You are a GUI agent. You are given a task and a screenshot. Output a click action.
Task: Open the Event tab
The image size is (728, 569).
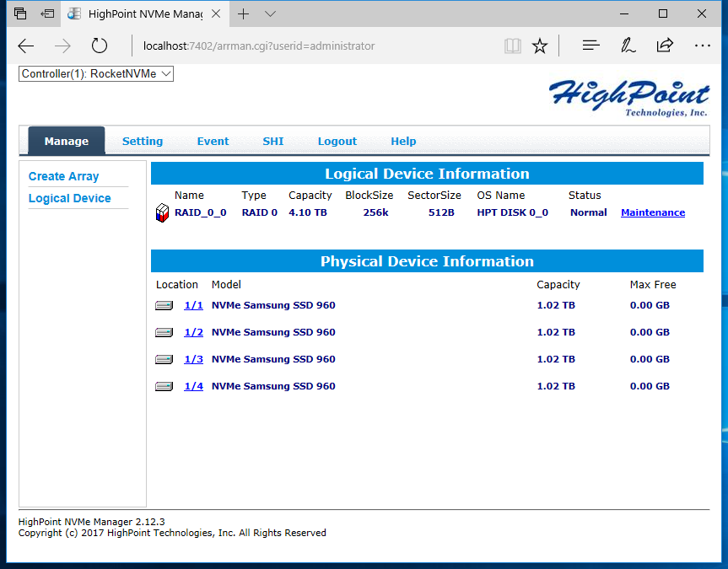[x=213, y=141]
